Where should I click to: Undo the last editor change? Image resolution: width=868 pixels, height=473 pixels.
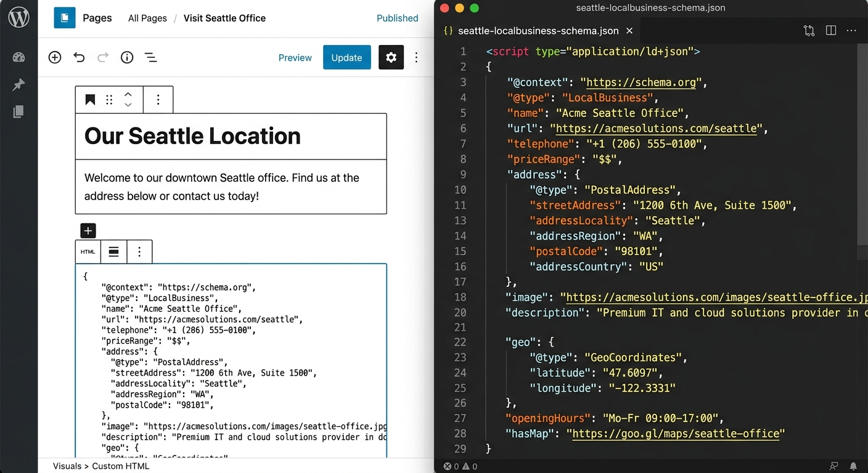(79, 57)
